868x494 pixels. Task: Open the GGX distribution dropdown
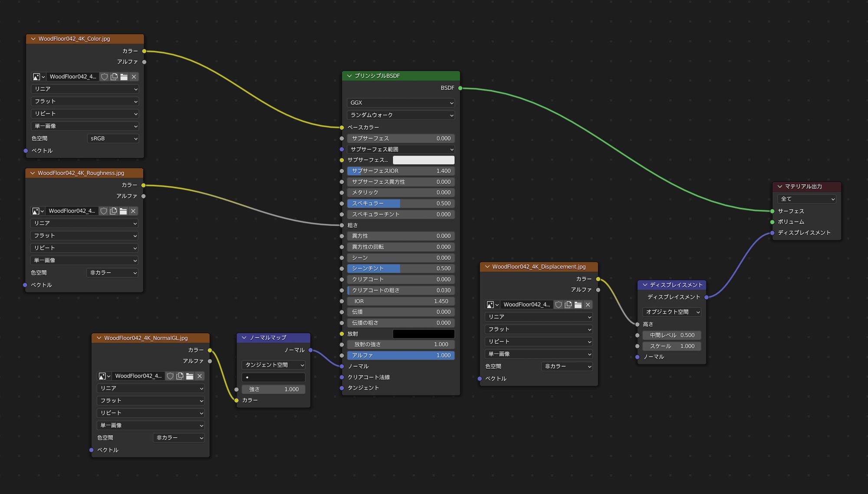coord(401,103)
